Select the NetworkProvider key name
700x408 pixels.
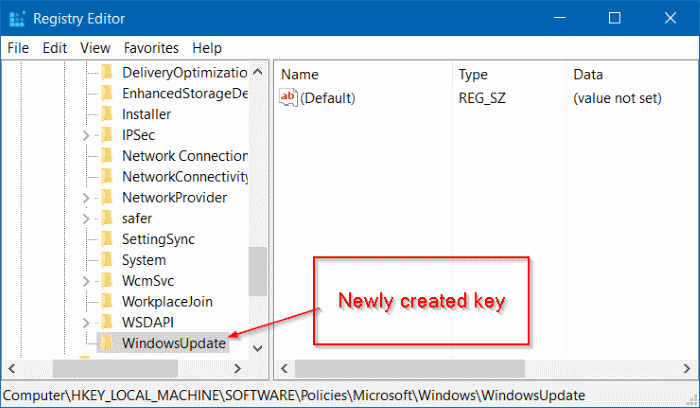175,197
